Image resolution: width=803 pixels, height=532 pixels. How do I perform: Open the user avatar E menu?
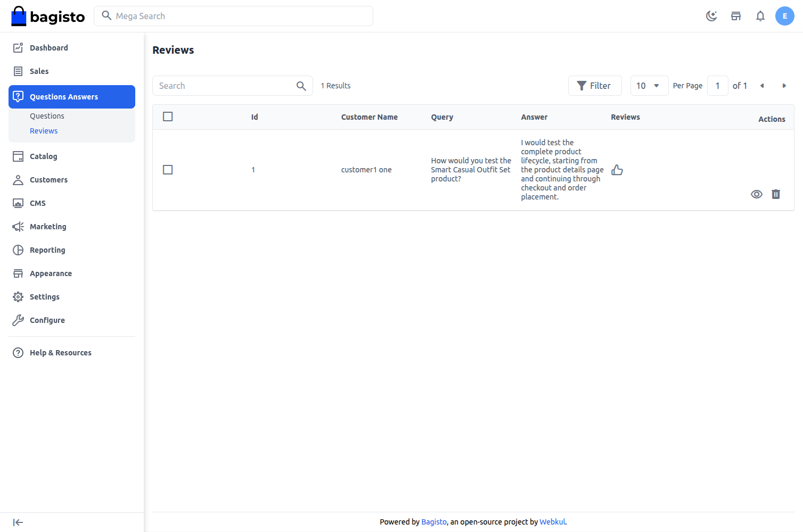[785, 16]
